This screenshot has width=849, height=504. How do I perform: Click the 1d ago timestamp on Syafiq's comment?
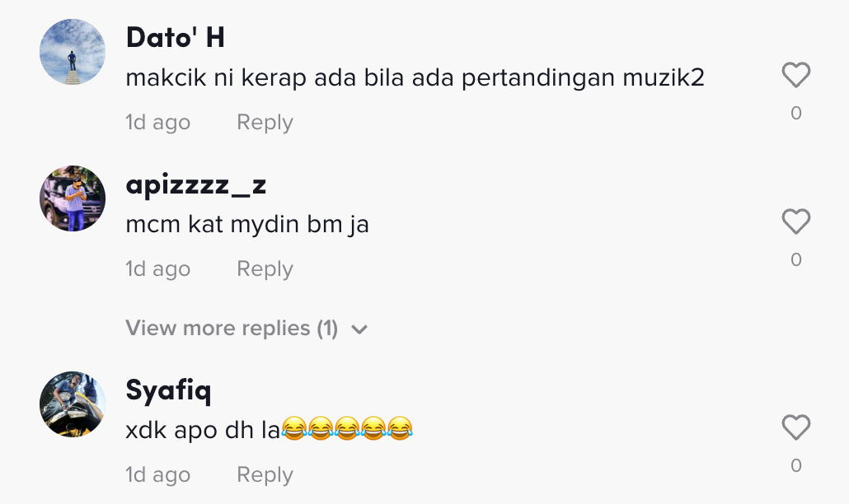pyautogui.click(x=157, y=475)
